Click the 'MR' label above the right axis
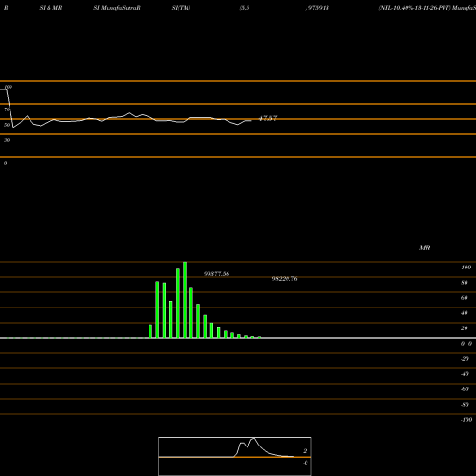This screenshot has height=476, width=476. 425,248
